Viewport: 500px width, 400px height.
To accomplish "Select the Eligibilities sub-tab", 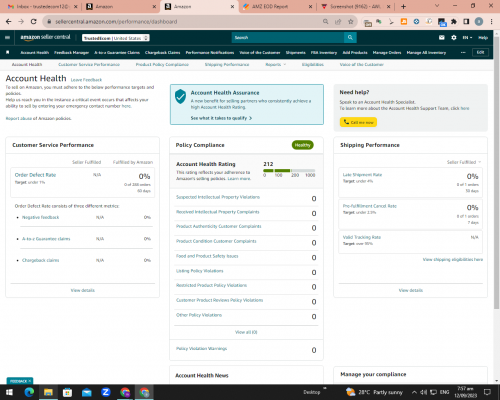I will 313,64.
